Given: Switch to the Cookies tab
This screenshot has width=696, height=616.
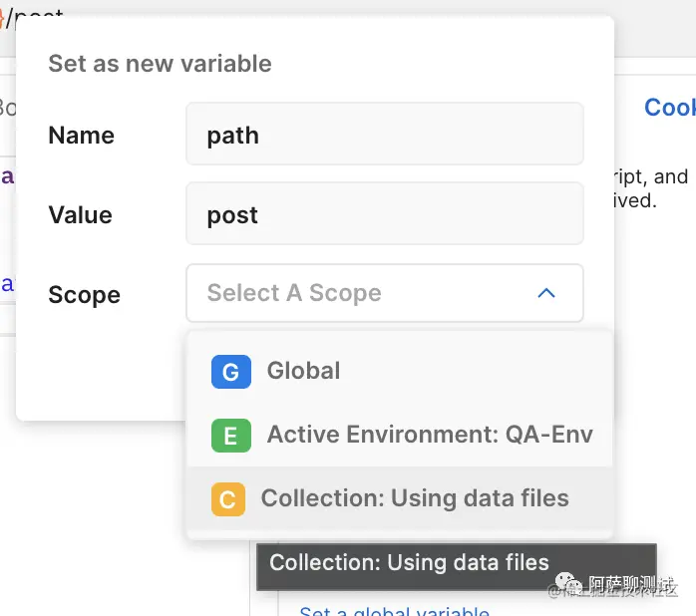Looking at the screenshot, I should pos(670,108).
